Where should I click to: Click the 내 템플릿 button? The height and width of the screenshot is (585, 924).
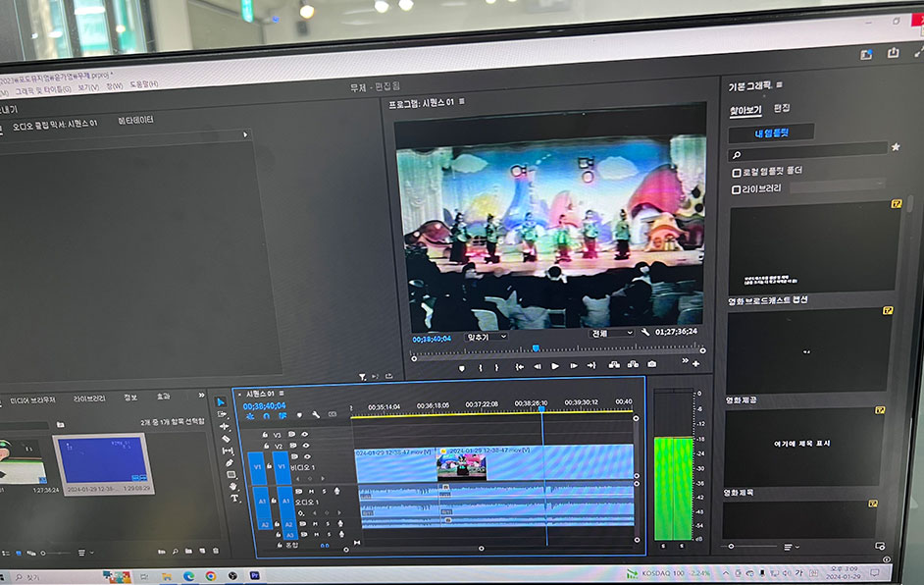tap(771, 132)
